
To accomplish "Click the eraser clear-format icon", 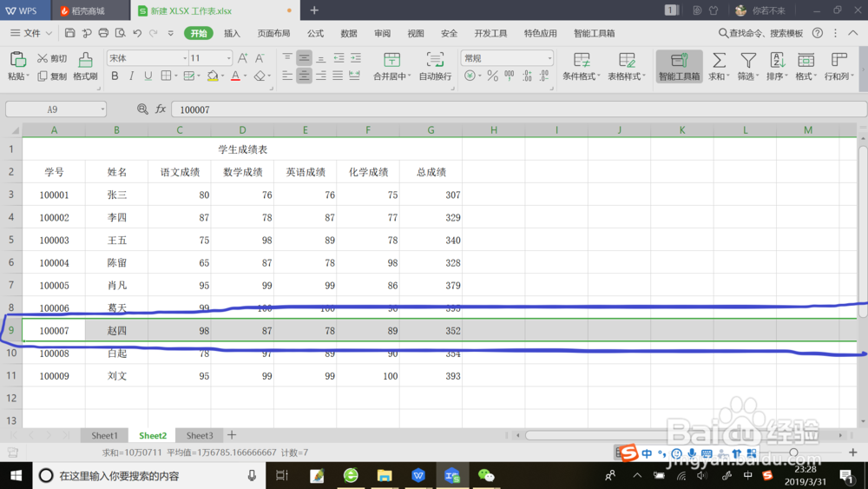I will (259, 76).
